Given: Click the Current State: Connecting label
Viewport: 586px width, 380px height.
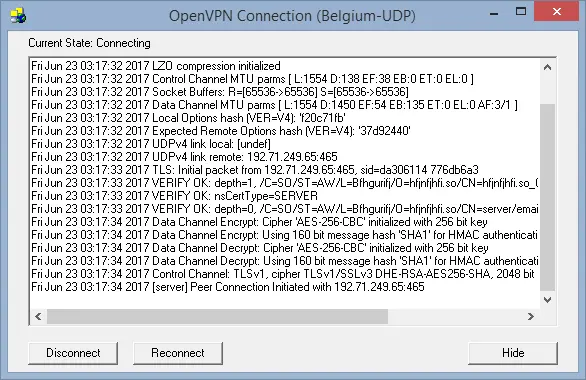Looking at the screenshot, I should 89,43.
